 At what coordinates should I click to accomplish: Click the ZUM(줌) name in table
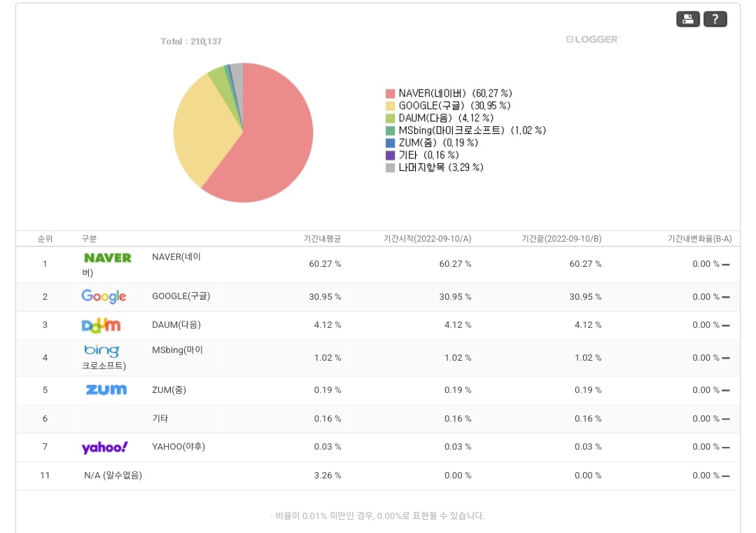tap(169, 389)
